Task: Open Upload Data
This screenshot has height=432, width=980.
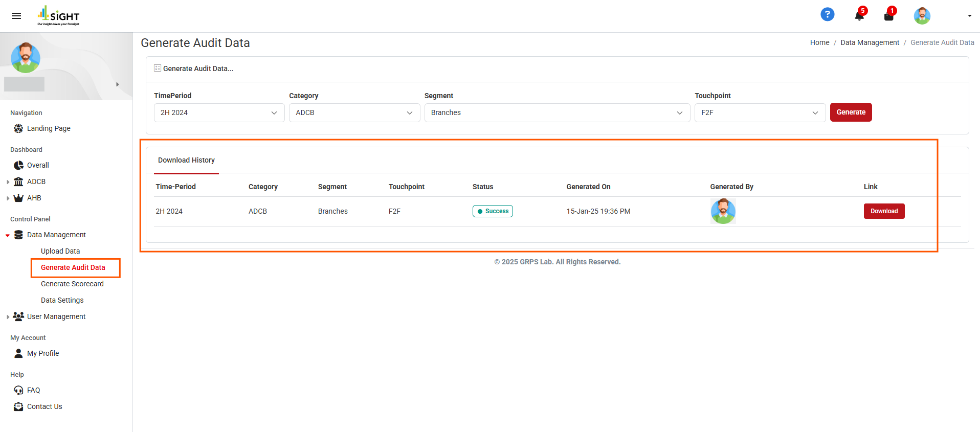Action: tap(60, 251)
